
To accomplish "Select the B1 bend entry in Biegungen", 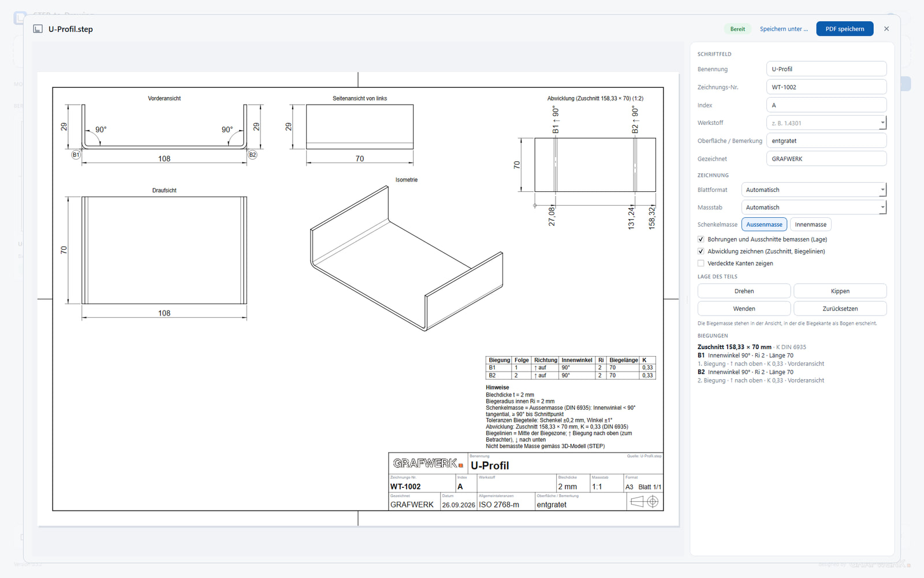I will tap(746, 355).
